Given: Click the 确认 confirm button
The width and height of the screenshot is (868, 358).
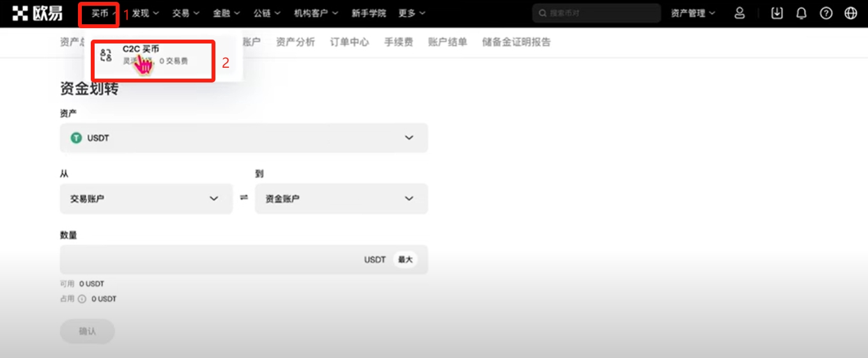Looking at the screenshot, I should [x=87, y=331].
